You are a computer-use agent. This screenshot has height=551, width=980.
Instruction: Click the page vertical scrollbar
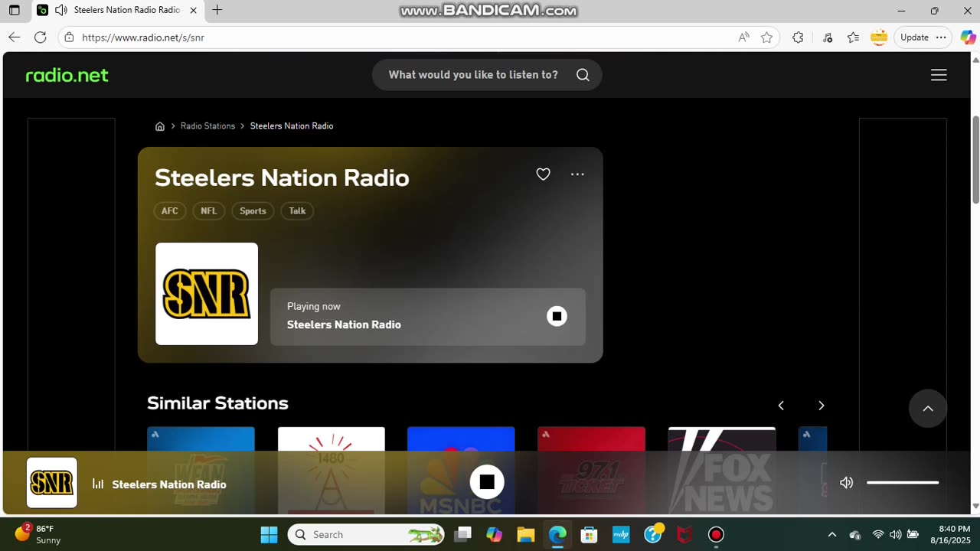tap(975, 160)
